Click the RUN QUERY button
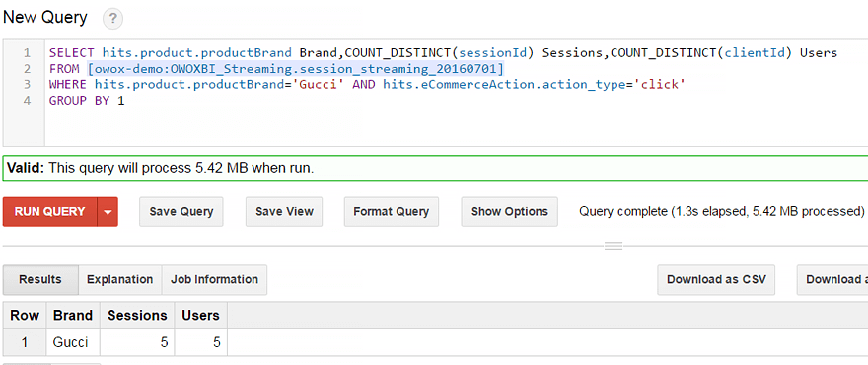Screen dimensions: 868x365 tap(50, 211)
